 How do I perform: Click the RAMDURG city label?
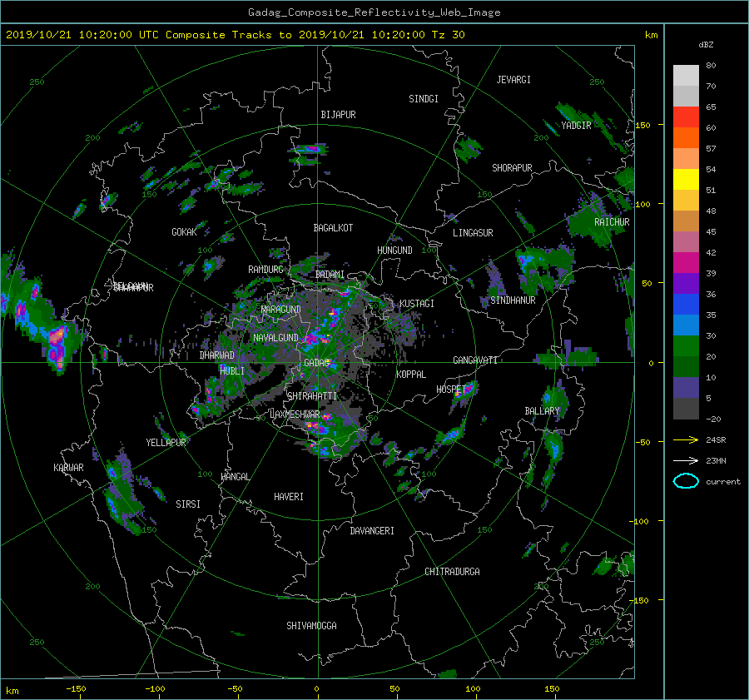pyautogui.click(x=265, y=270)
